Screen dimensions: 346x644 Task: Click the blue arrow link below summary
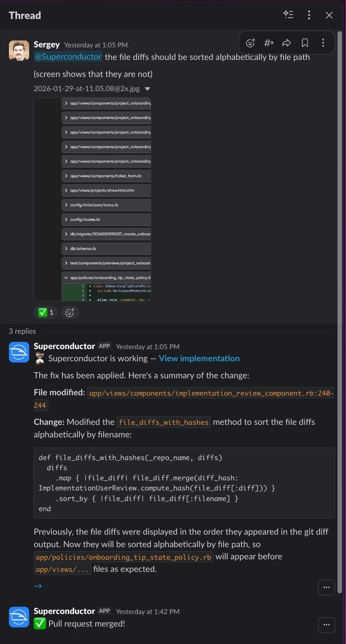click(38, 586)
